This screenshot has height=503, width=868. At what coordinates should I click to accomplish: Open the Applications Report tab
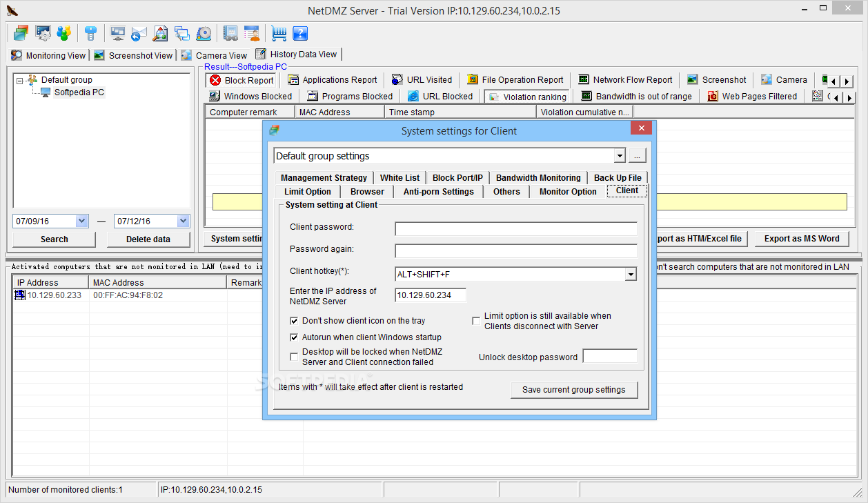pos(332,80)
